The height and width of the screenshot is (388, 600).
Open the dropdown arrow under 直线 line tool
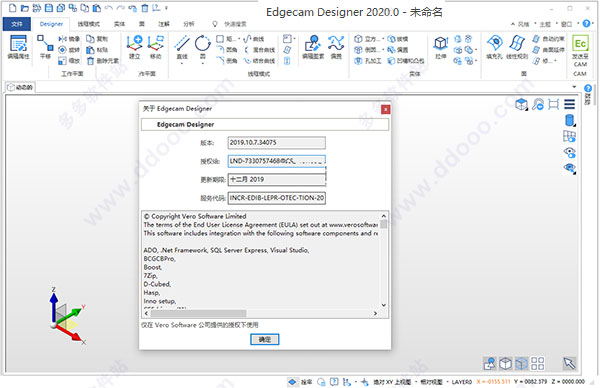click(x=182, y=64)
